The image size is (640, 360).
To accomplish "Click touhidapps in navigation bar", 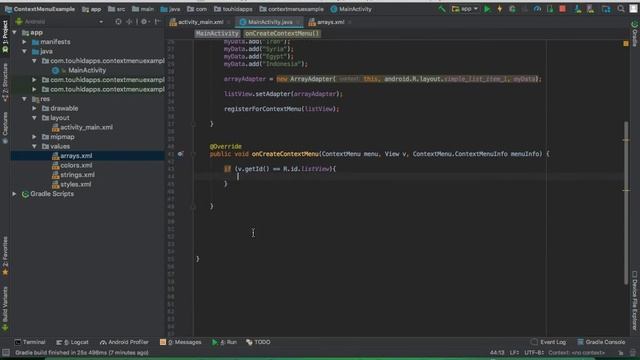I will tap(233, 9).
